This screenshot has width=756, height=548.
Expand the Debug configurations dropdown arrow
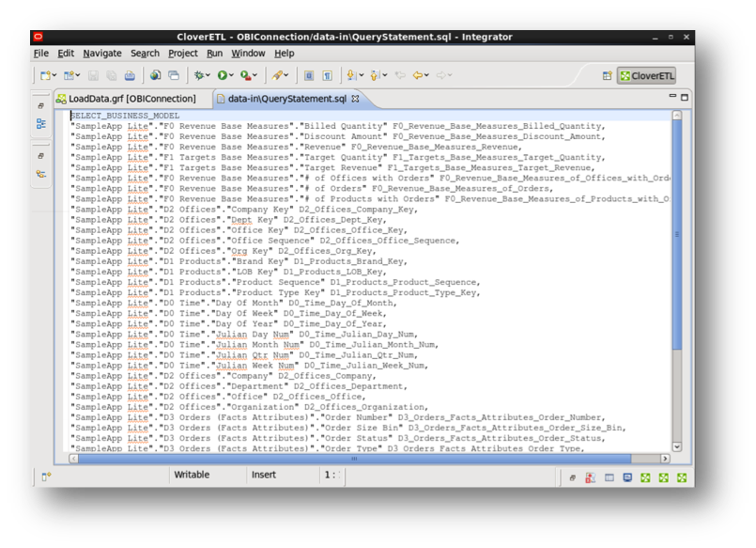208,75
